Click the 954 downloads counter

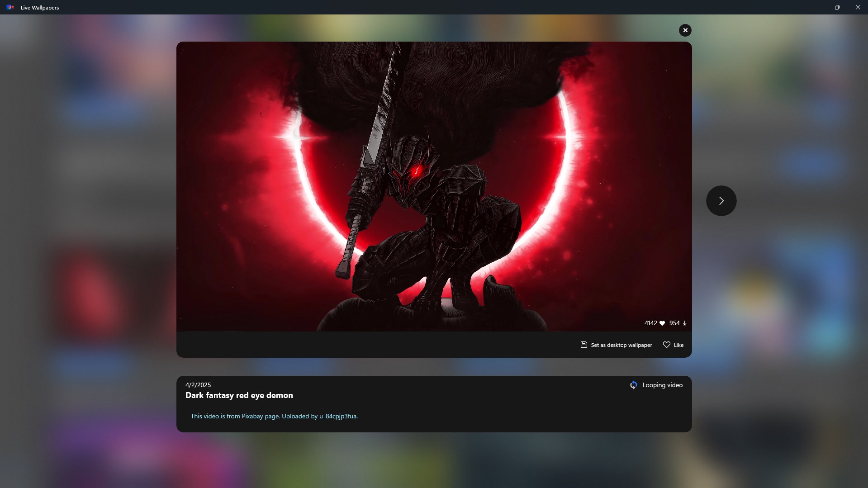point(674,323)
